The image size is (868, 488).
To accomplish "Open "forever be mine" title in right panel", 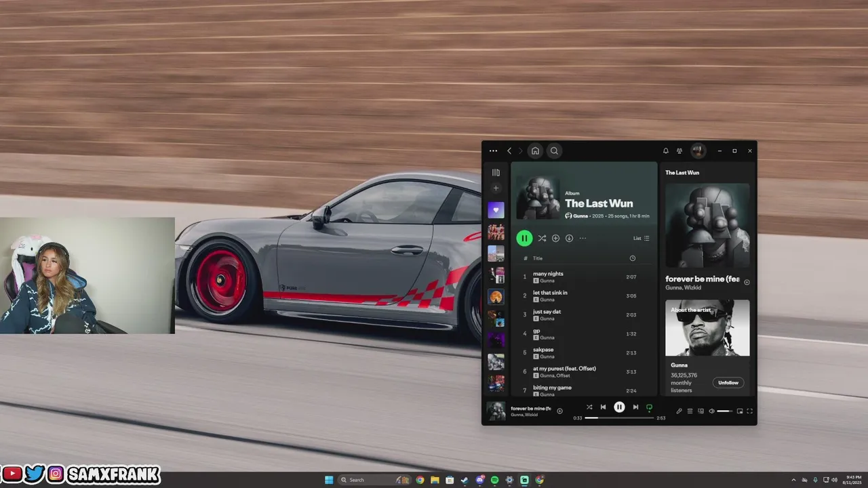I will (x=703, y=279).
